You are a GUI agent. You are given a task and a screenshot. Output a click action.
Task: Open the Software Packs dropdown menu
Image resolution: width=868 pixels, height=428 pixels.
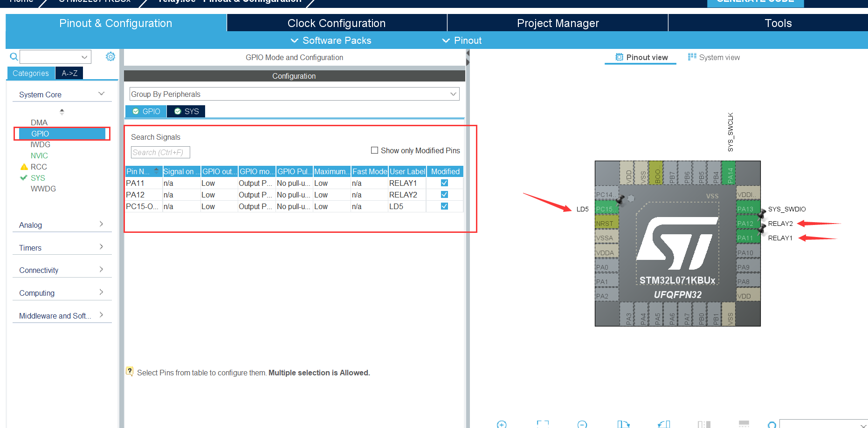pyautogui.click(x=331, y=41)
